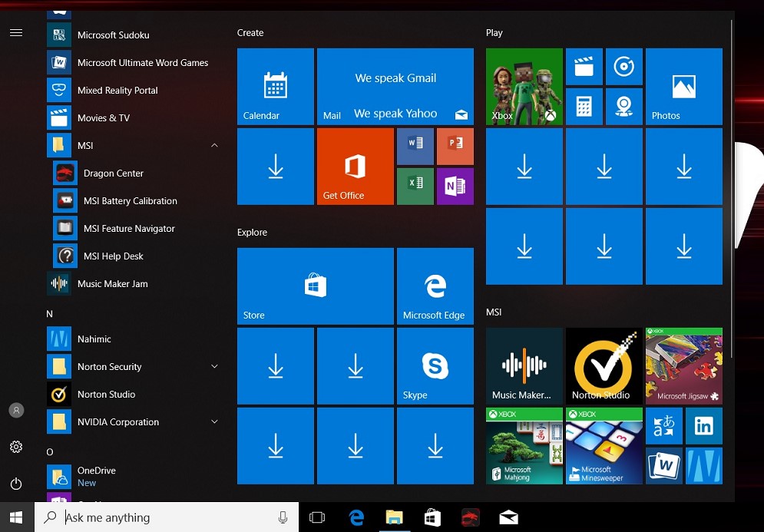Open the Microsoft Edge tile
The image size is (764, 532).
[x=435, y=286]
